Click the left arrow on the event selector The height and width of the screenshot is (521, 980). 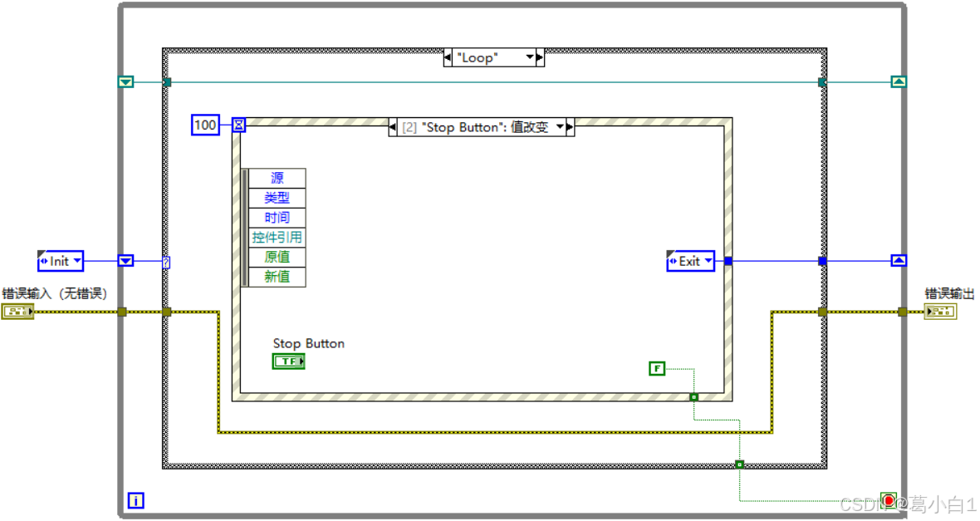click(x=393, y=126)
